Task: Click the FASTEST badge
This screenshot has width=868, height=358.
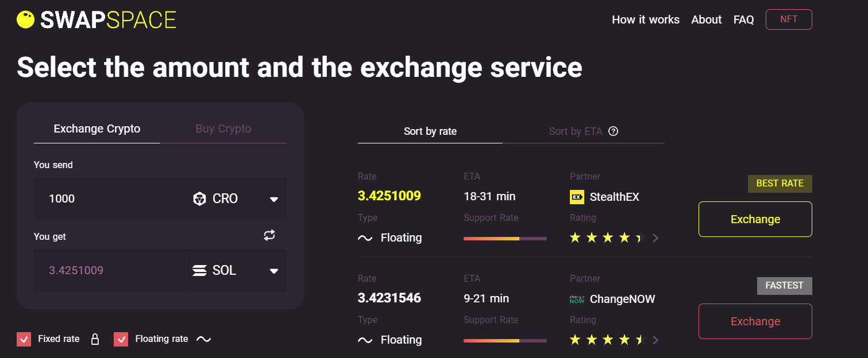Action: (785, 286)
